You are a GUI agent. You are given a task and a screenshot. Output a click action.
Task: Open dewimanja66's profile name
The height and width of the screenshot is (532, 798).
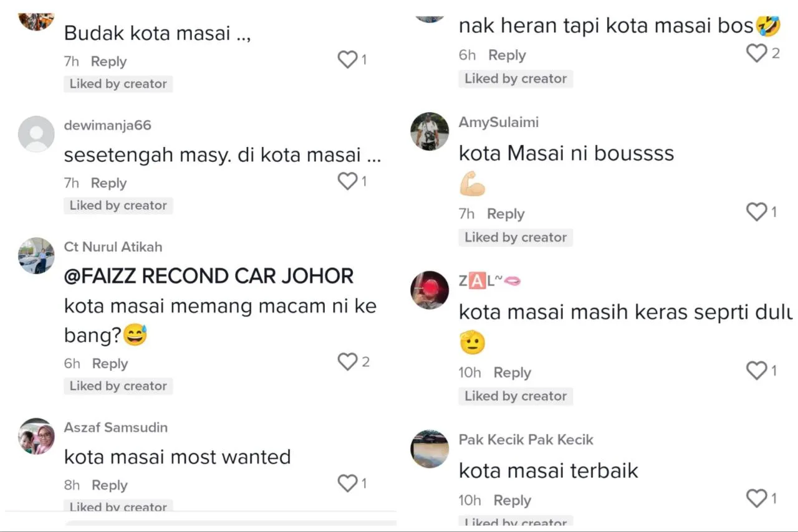(x=107, y=125)
